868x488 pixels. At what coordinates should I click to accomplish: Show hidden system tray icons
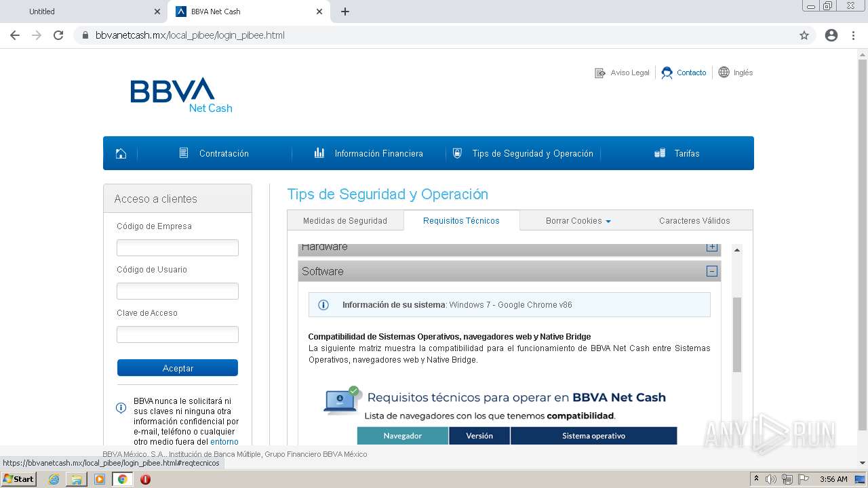(756, 479)
